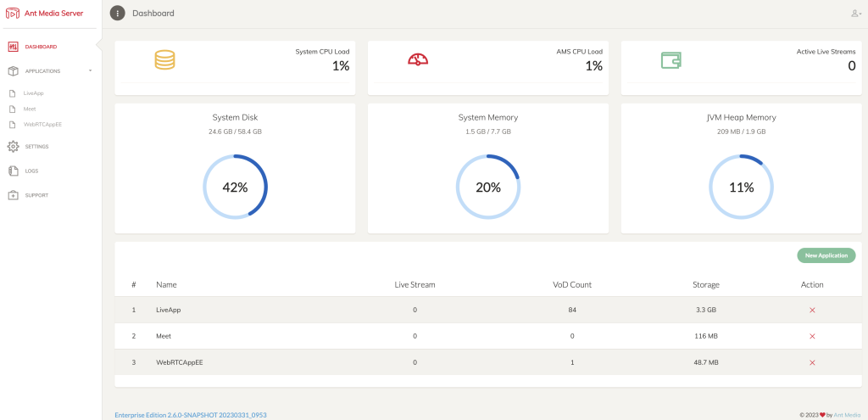
Task: Click the JVM Heap Memory card title
Action: click(x=741, y=117)
